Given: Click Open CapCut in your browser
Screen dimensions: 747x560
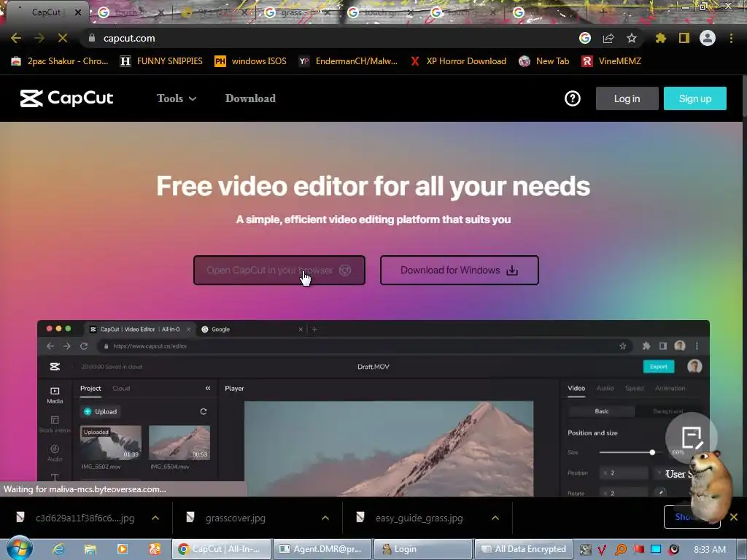Looking at the screenshot, I should point(279,270).
